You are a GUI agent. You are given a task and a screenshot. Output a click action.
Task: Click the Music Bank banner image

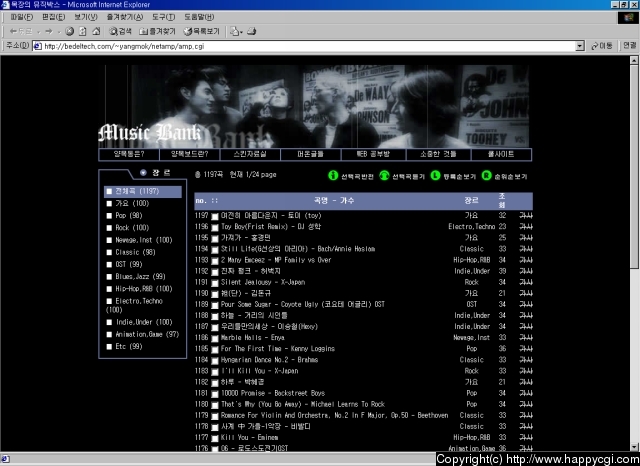pos(315,107)
